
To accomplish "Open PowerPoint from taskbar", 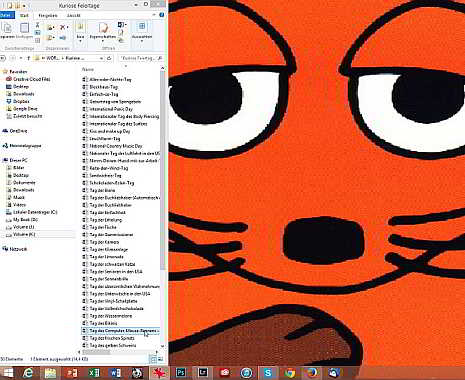I will [72, 373].
